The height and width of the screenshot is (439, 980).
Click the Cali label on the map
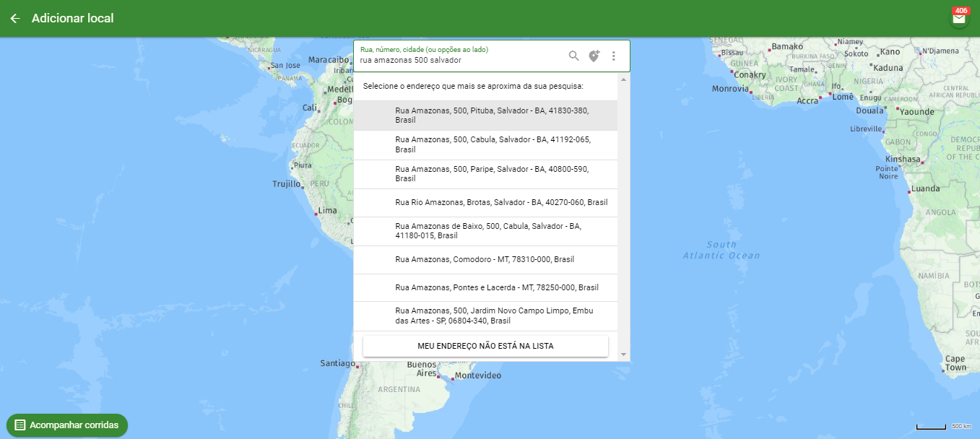pos(310,108)
